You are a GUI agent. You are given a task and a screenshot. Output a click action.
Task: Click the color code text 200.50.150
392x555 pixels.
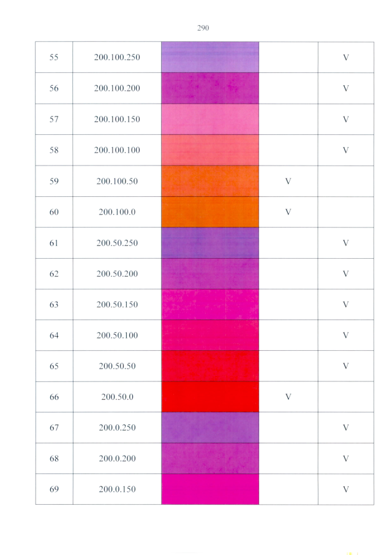(117, 305)
